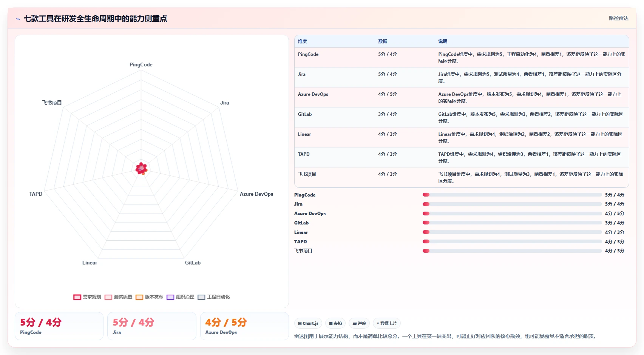Click the 表格 tag

pos(335,323)
